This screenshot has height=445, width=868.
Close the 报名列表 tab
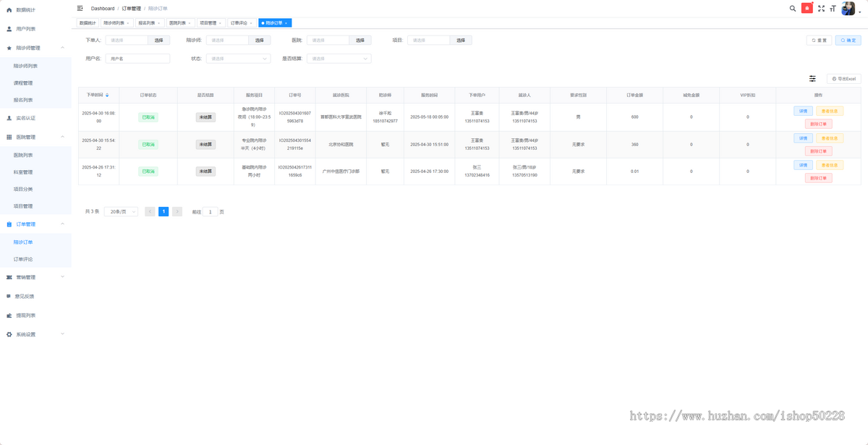pyautogui.click(x=158, y=23)
